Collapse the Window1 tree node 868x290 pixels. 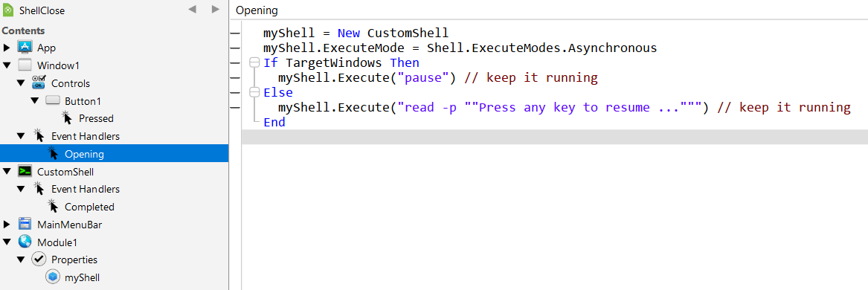point(7,65)
